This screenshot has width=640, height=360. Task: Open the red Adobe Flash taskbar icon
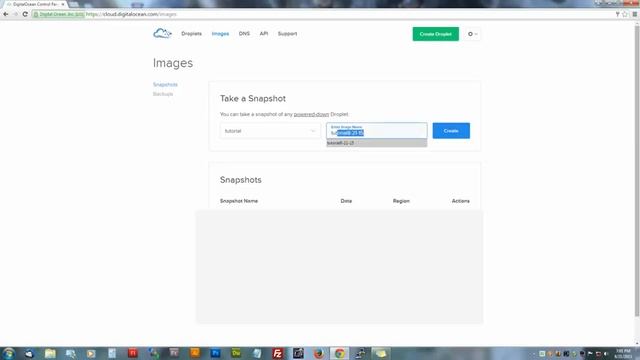point(133,353)
